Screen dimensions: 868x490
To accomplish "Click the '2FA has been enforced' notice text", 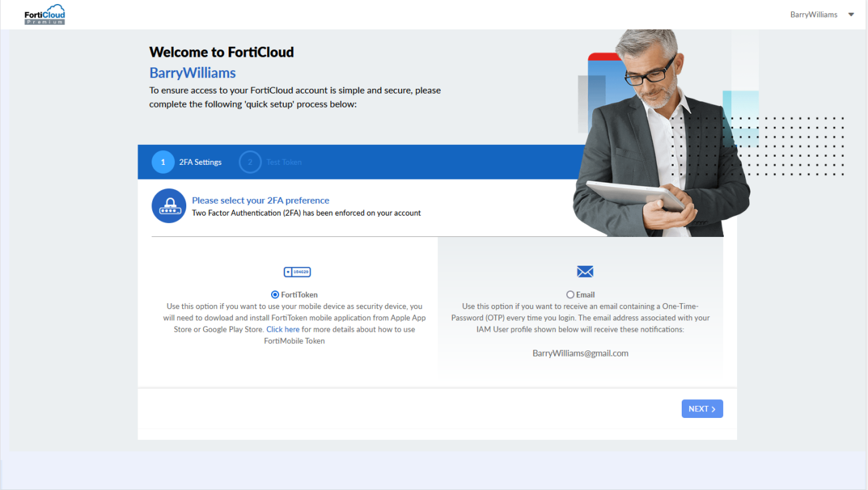I will pos(306,213).
